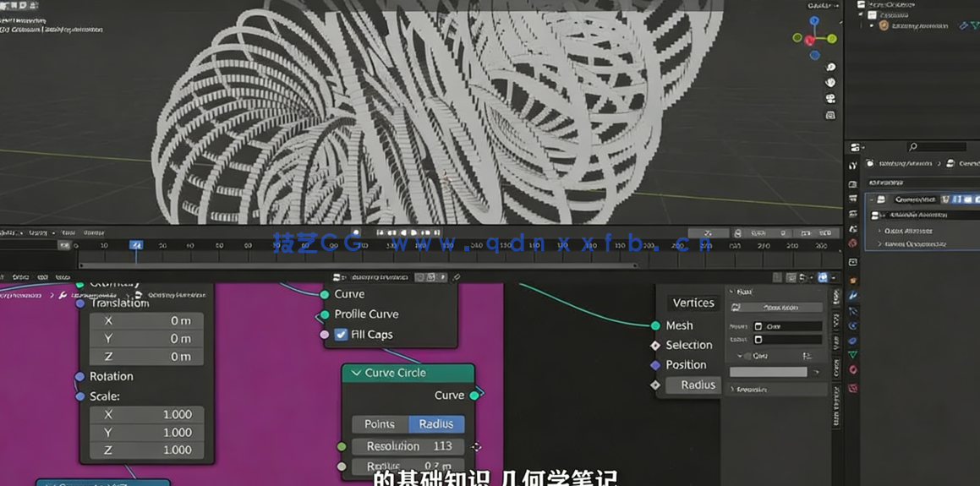Image resolution: width=980 pixels, height=486 pixels.
Task: Click the Position input socket
Action: pyautogui.click(x=655, y=365)
